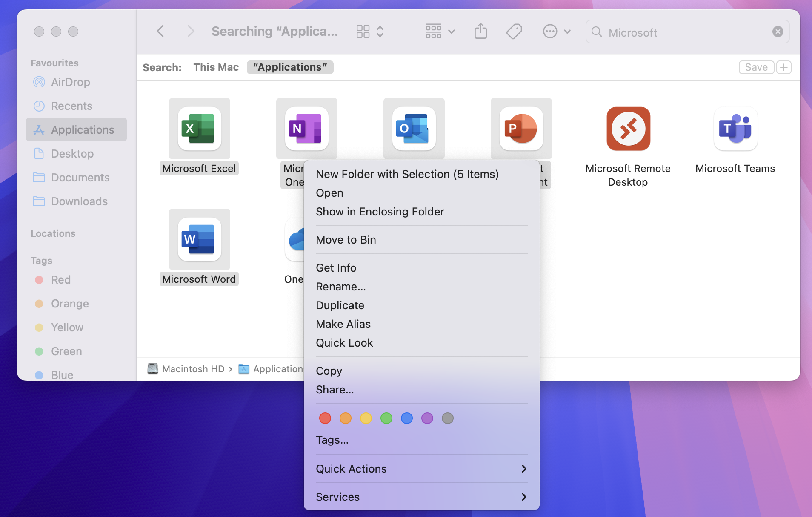
Task: Filter by the Green sidebar tag
Action: pyautogui.click(x=77, y=351)
